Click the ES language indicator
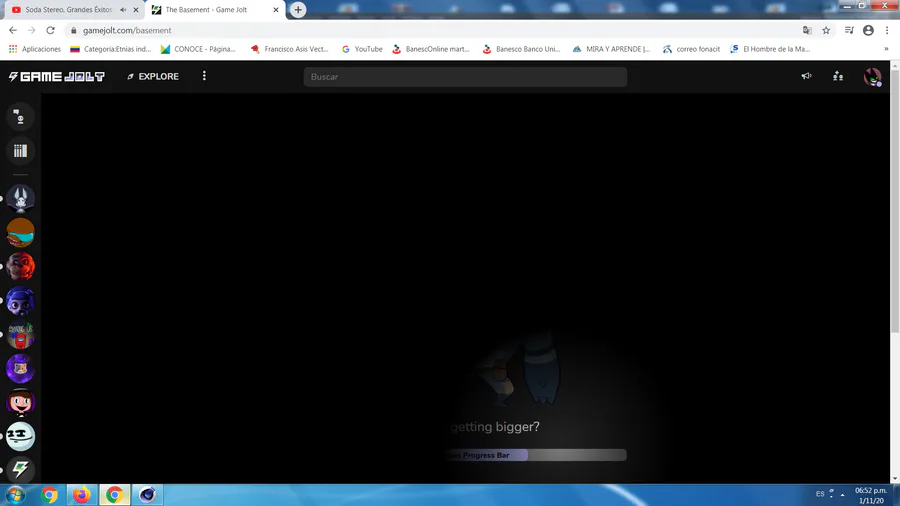The height and width of the screenshot is (506, 900). (x=820, y=494)
